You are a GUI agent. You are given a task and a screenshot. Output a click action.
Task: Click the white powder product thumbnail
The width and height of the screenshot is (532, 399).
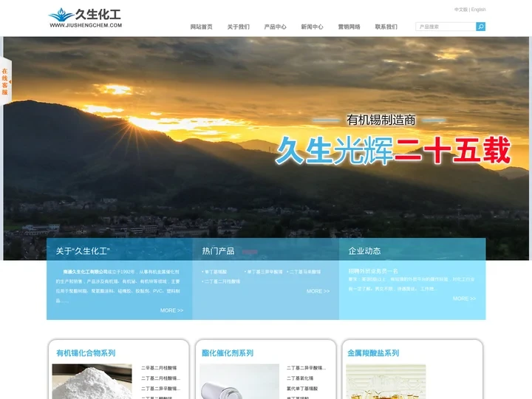pos(92,381)
